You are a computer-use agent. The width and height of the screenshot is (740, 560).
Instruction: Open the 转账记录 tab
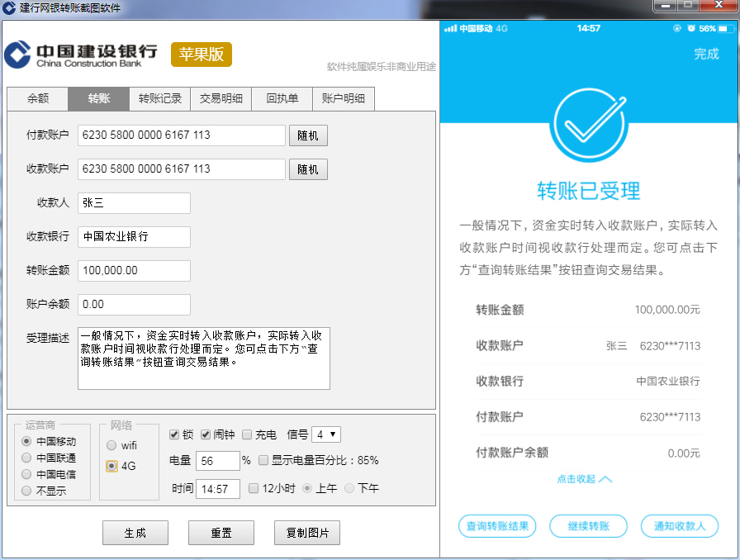coord(160,98)
